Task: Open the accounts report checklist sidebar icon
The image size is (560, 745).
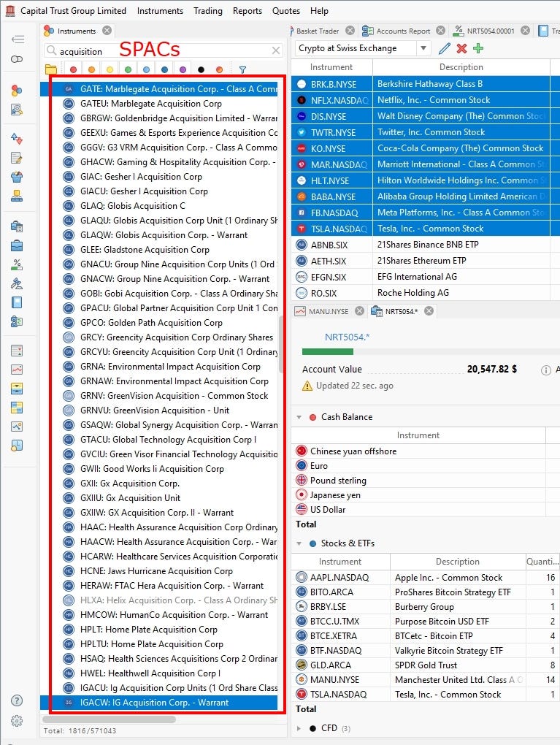Action: tap(17, 321)
